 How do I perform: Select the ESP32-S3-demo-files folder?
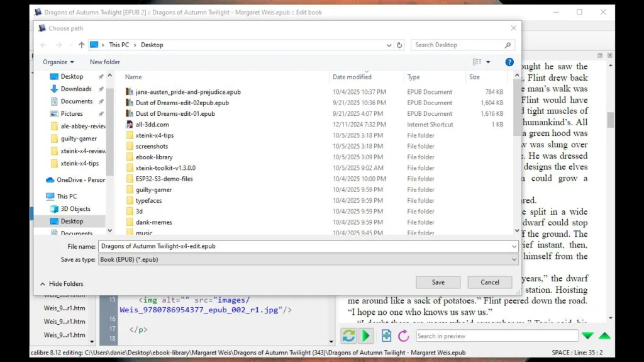coord(164,179)
